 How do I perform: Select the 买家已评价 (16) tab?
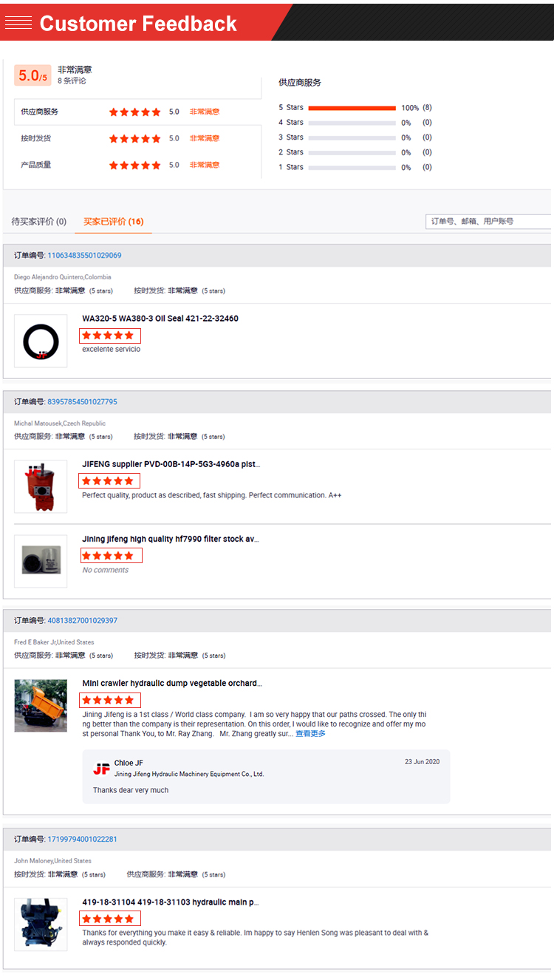coord(113,222)
